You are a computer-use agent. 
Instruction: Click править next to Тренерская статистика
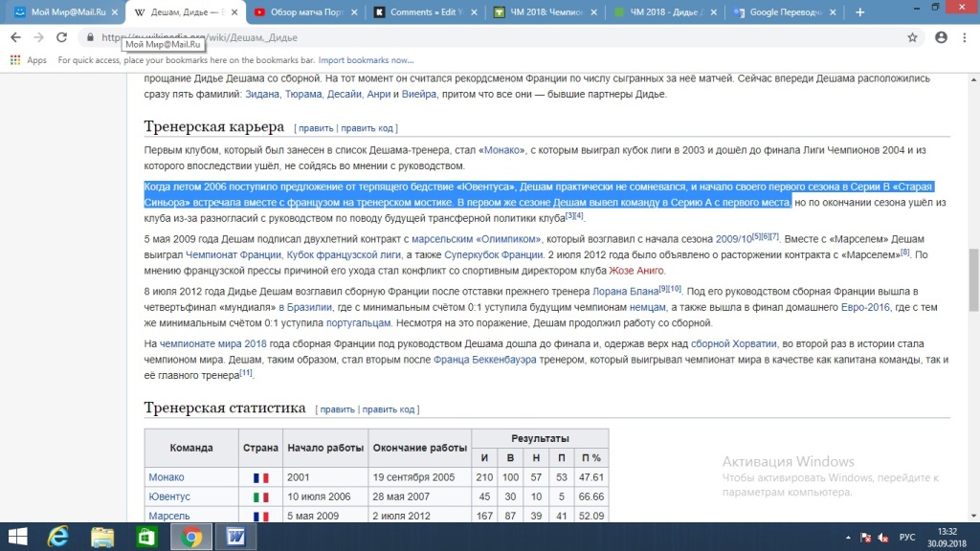click(337, 409)
